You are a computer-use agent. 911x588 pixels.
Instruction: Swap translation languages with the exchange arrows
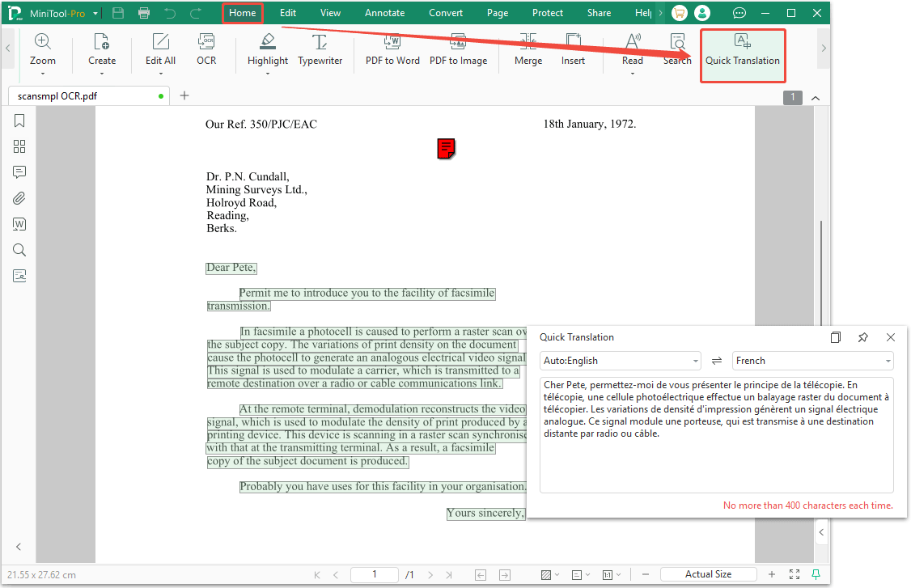pyautogui.click(x=716, y=360)
